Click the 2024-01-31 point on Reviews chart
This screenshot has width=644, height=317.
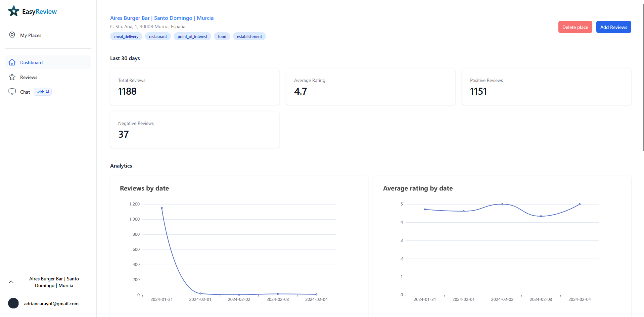162,208
